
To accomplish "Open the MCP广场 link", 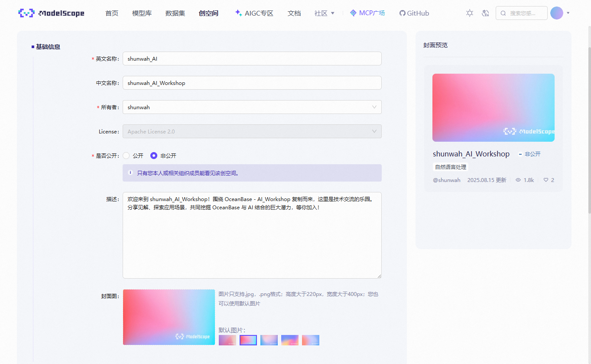I will pos(372,13).
